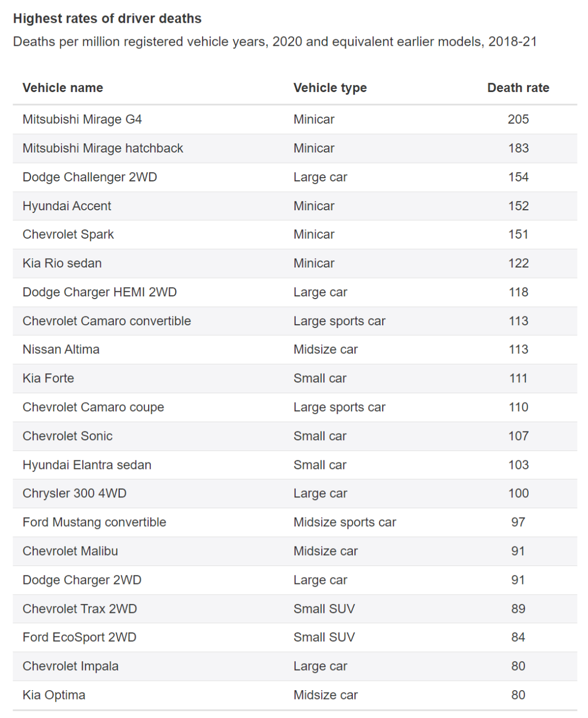Click the Death rate column header
This screenshot has height=718, width=588.
(x=518, y=88)
